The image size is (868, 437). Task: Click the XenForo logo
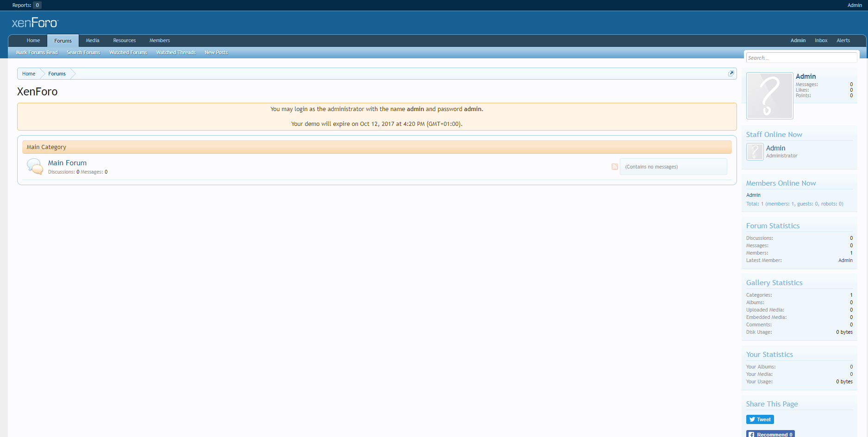click(35, 23)
